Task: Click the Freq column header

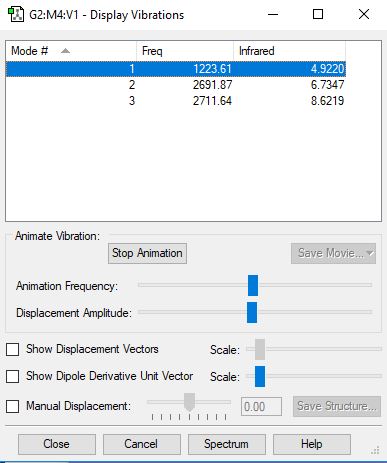Action: coord(185,51)
